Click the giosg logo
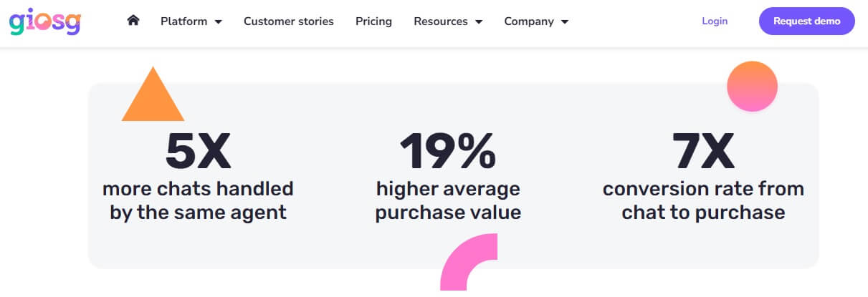The image size is (868, 297). tap(44, 21)
